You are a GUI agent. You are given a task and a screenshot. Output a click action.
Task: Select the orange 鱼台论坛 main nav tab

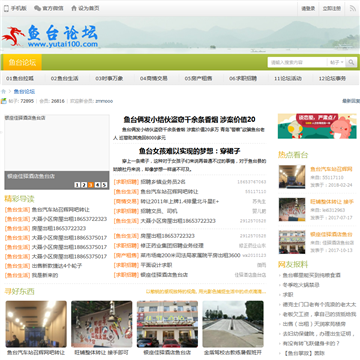(x=22, y=62)
